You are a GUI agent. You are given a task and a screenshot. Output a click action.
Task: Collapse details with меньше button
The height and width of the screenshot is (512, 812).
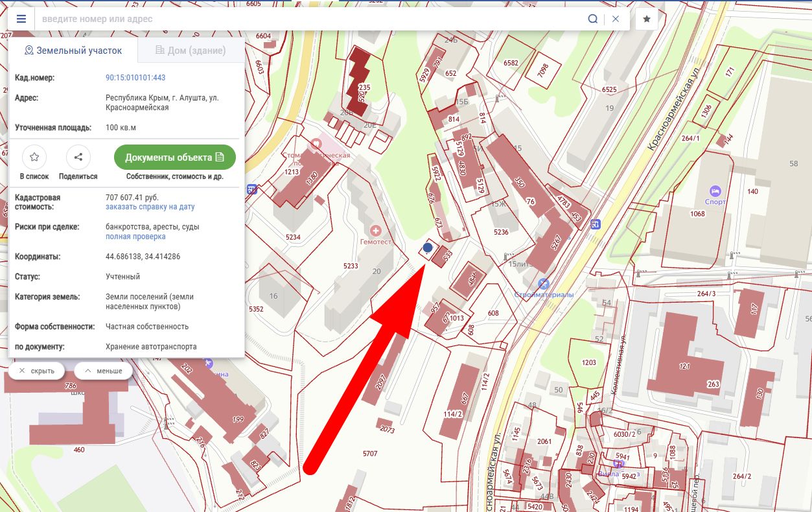coord(104,371)
